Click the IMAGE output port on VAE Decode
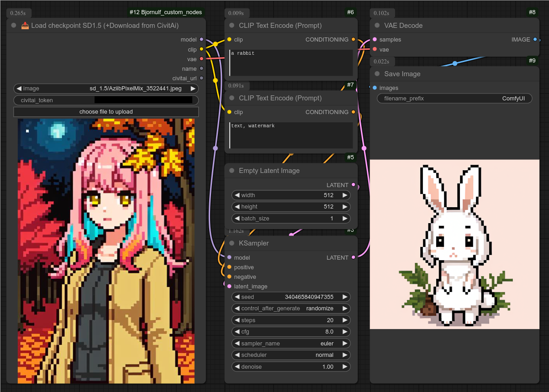Image resolution: width=549 pixels, height=392 pixels. click(535, 40)
